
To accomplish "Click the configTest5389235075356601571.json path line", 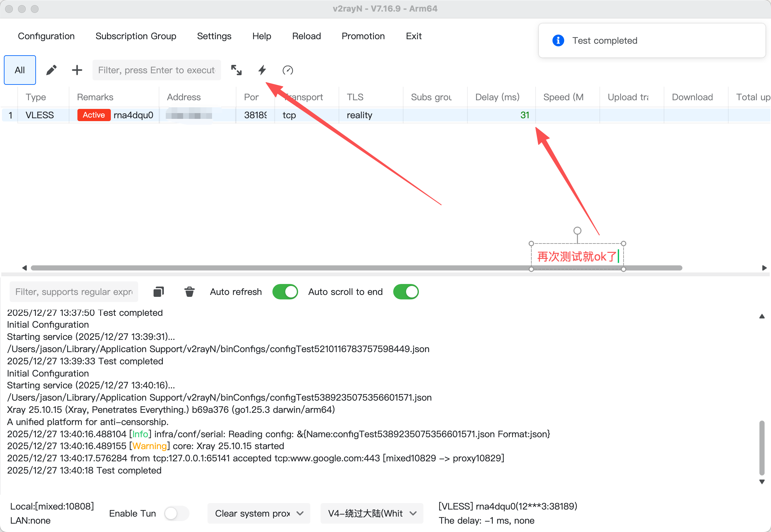I will coord(219,397).
